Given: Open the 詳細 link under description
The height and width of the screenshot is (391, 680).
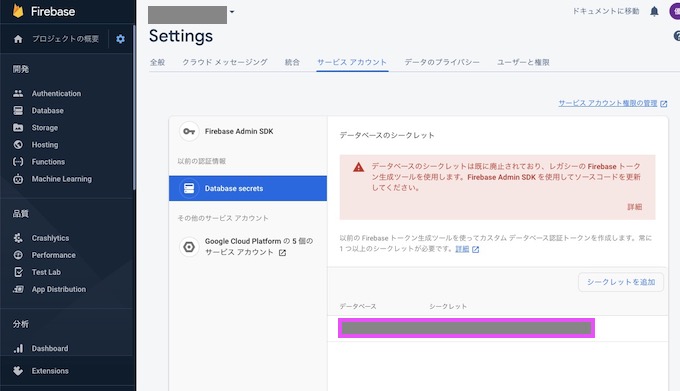Looking at the screenshot, I should click(462, 249).
